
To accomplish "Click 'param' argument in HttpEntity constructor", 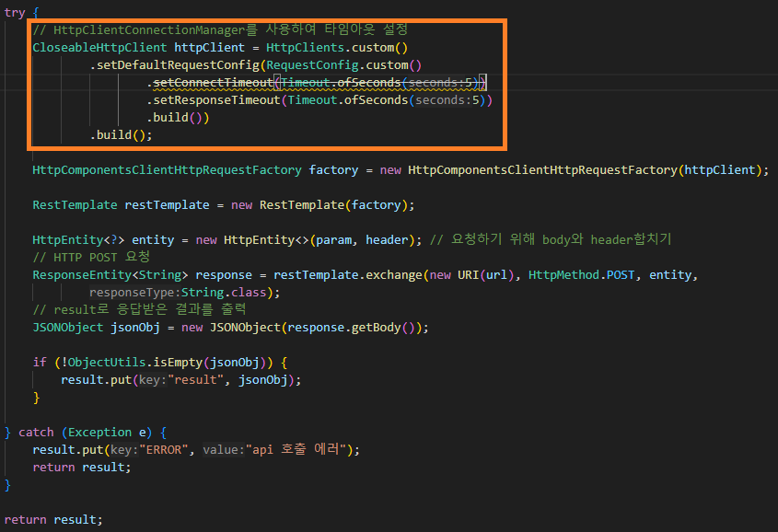I will (x=334, y=240).
